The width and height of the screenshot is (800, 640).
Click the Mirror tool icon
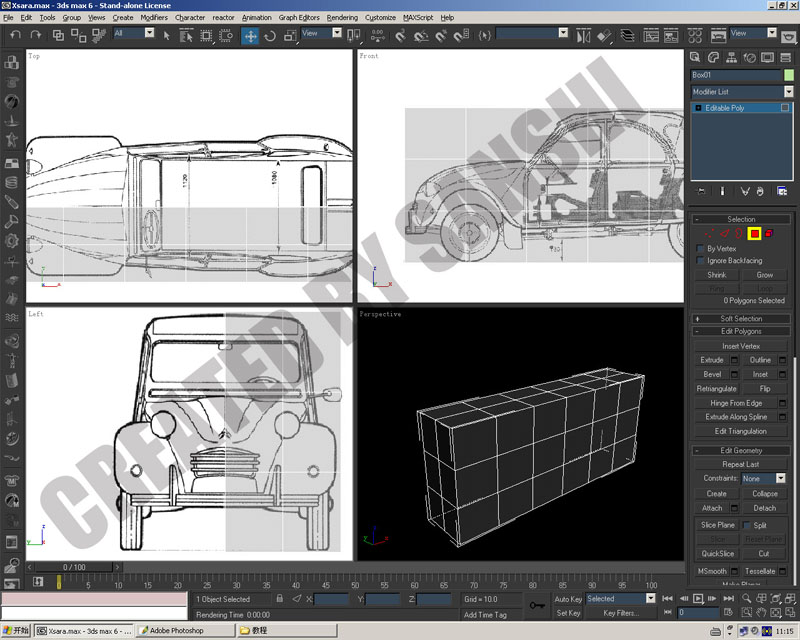[x=583, y=36]
